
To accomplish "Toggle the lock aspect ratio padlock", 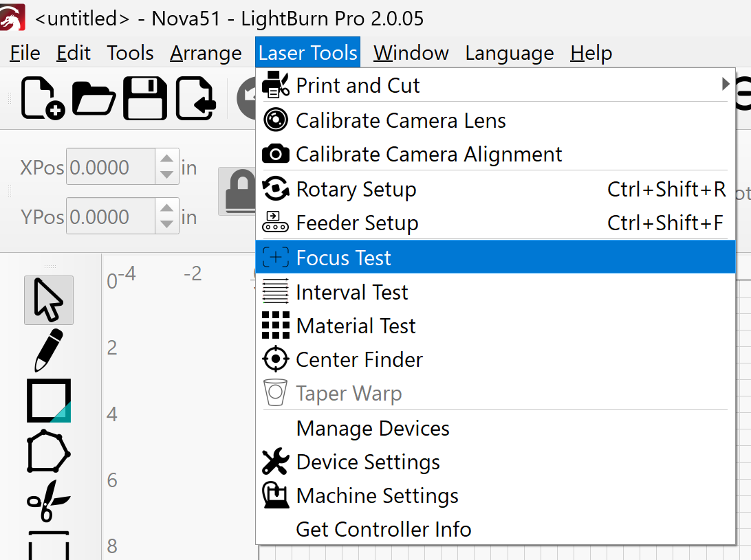I will click(237, 191).
